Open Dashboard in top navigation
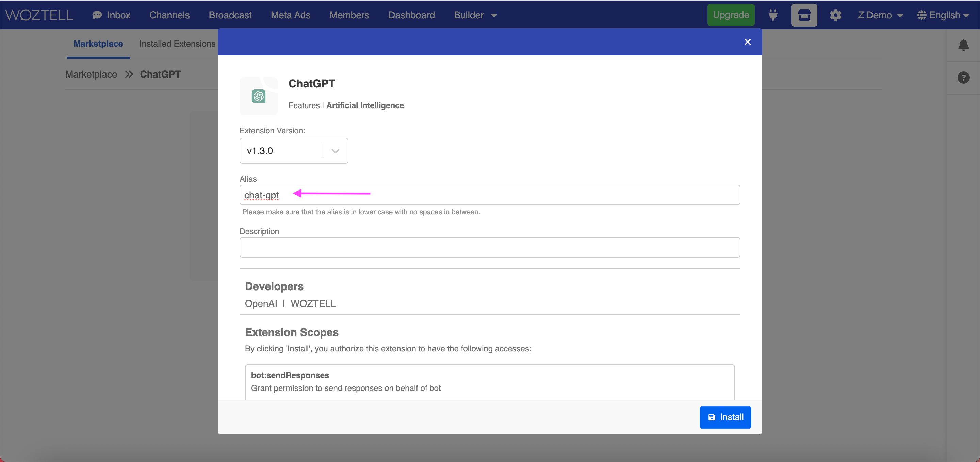 point(411,15)
